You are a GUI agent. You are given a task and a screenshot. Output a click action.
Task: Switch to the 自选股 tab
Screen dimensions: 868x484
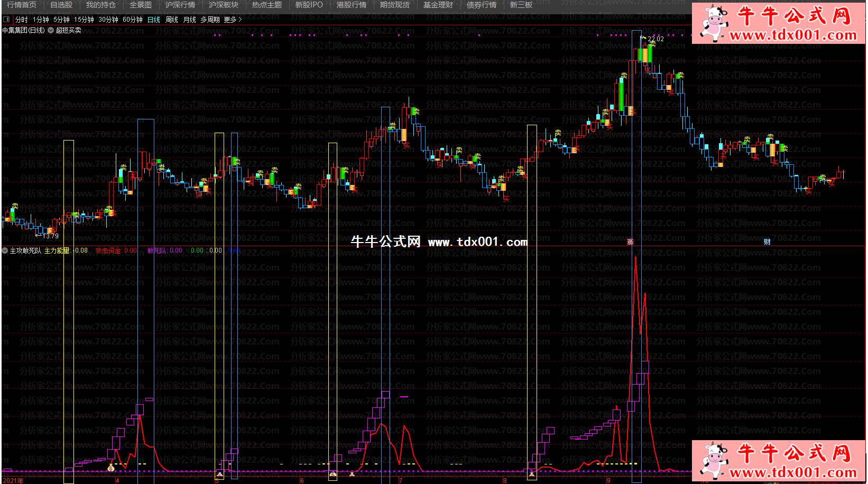[61, 5]
